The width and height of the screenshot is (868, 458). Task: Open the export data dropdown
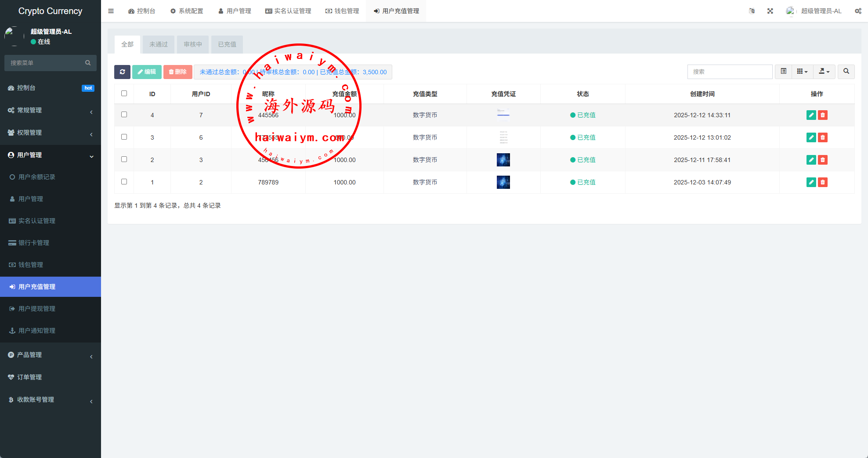[x=824, y=72]
